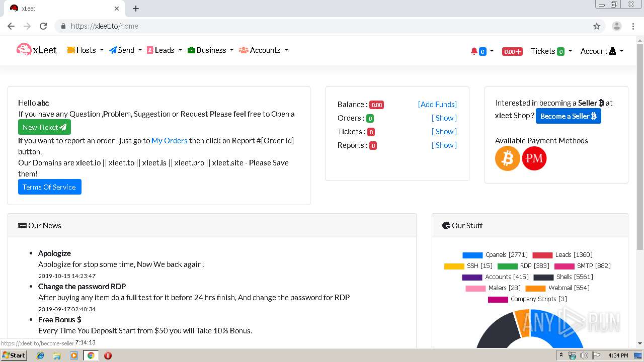Click the browser forward arrow
The width and height of the screenshot is (644, 362).
(x=27, y=26)
